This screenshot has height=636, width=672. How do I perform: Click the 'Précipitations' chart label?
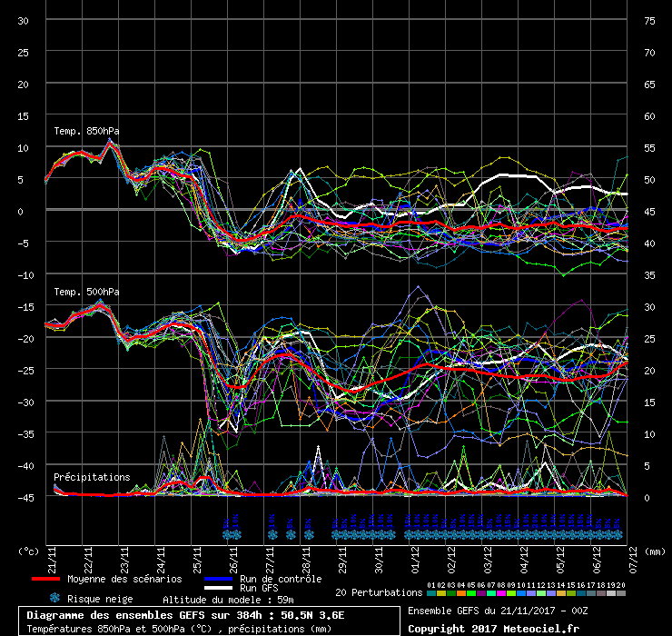point(91,477)
